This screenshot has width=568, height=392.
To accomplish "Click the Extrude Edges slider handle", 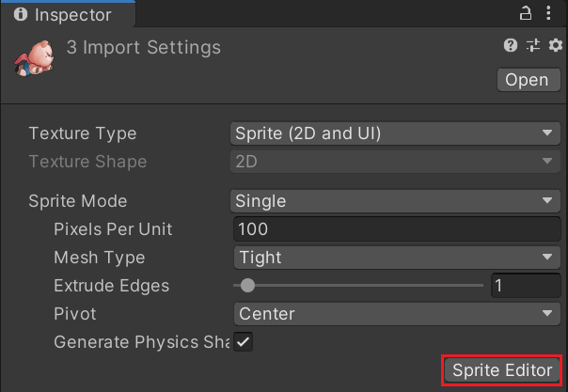I will point(247,286).
